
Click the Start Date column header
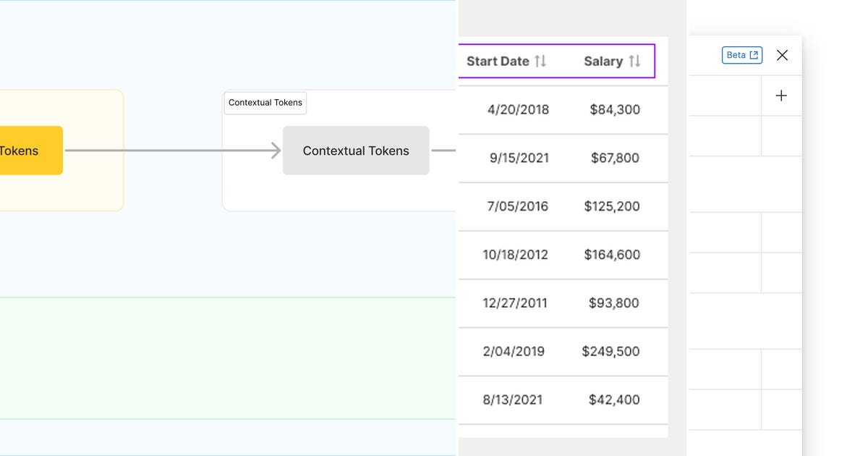tap(498, 62)
